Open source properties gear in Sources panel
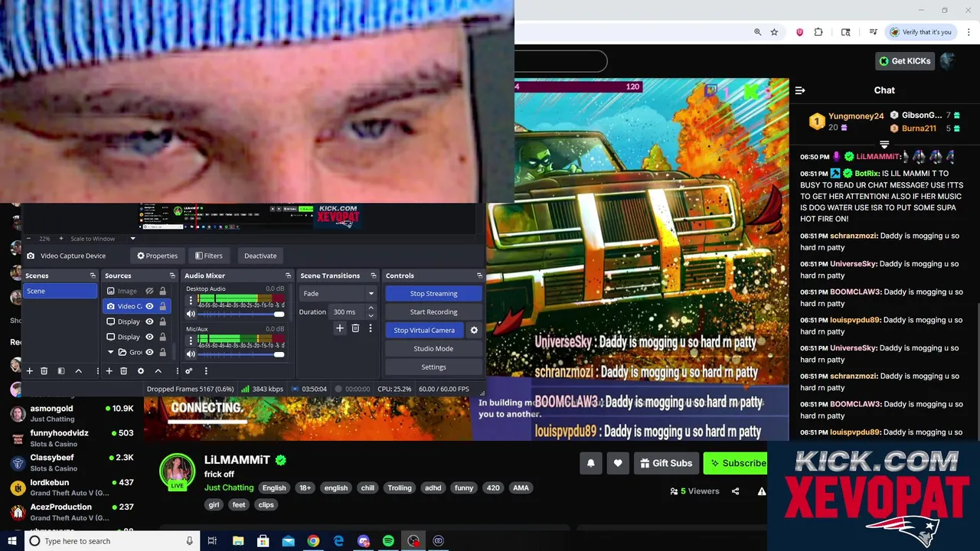This screenshot has height=551, width=980. (x=140, y=371)
